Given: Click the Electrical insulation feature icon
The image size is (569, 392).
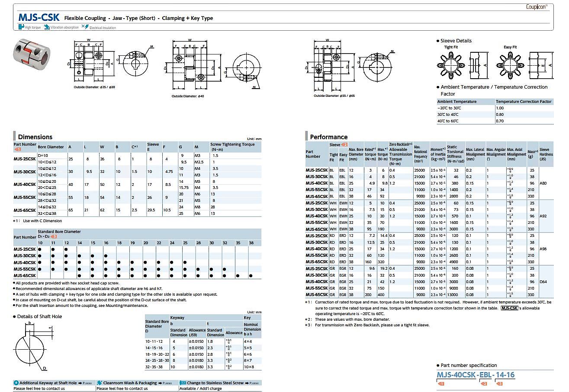Looking at the screenshot, I should pyautogui.click(x=85, y=27).
